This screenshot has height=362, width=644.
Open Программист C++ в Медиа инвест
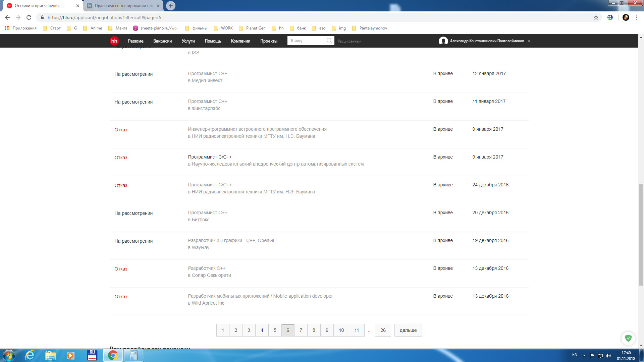pyautogui.click(x=207, y=73)
